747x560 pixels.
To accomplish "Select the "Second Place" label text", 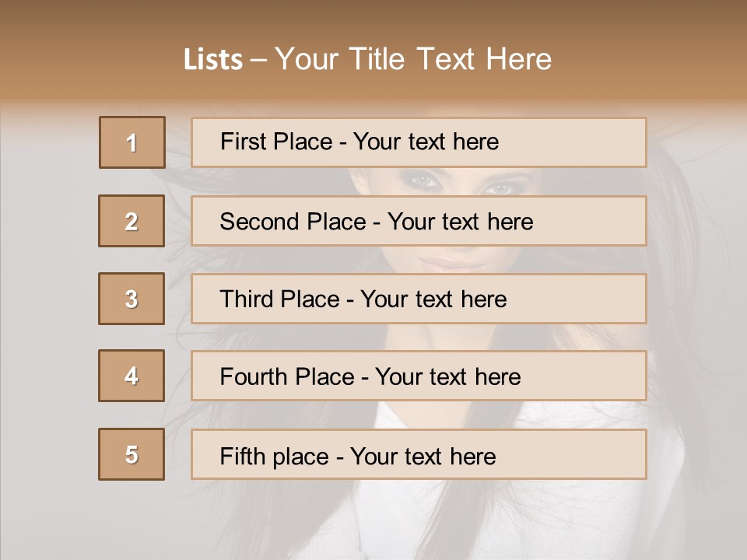I will [x=292, y=222].
